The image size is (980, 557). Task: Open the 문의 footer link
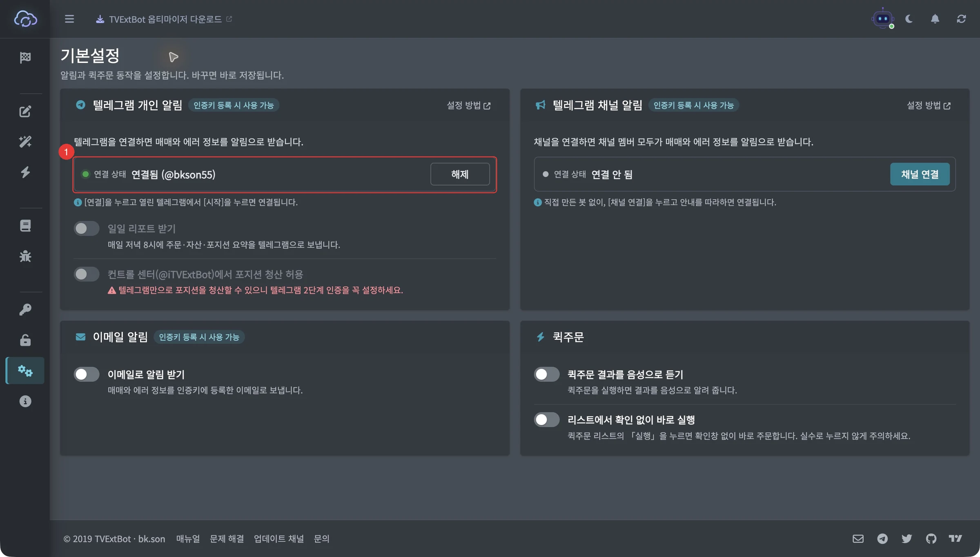[321, 539]
